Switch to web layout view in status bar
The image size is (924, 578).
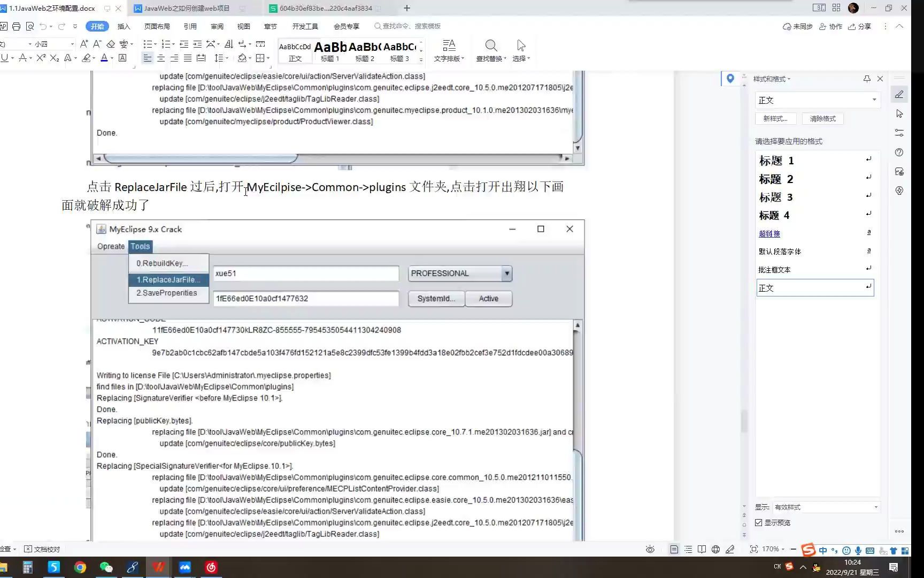pyautogui.click(x=715, y=549)
